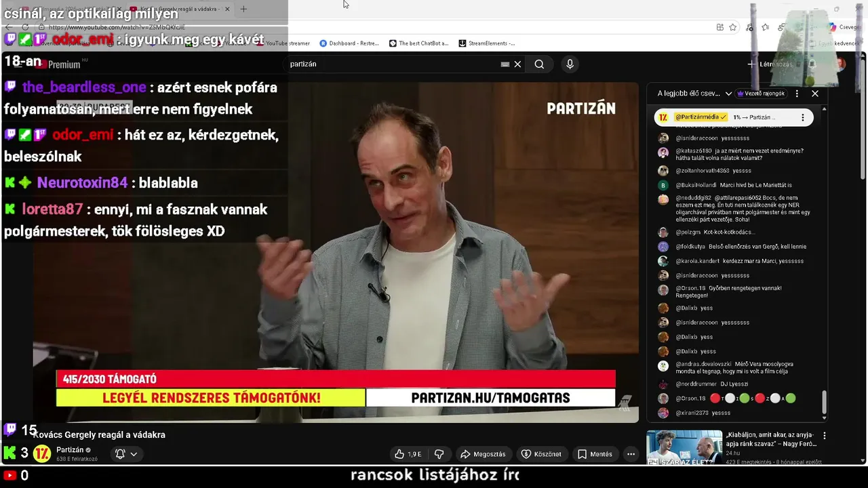The image size is (868, 488).
Task: Open the Létrehozás (Create) button
Action: (770, 64)
